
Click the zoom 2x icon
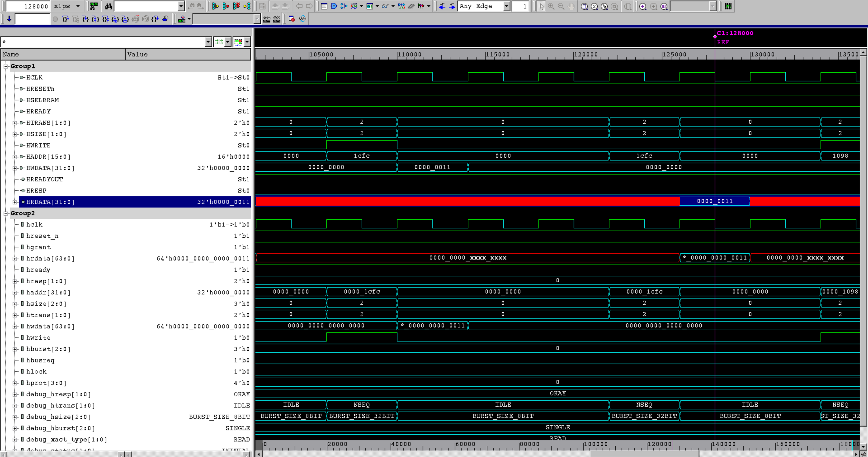[x=594, y=6]
